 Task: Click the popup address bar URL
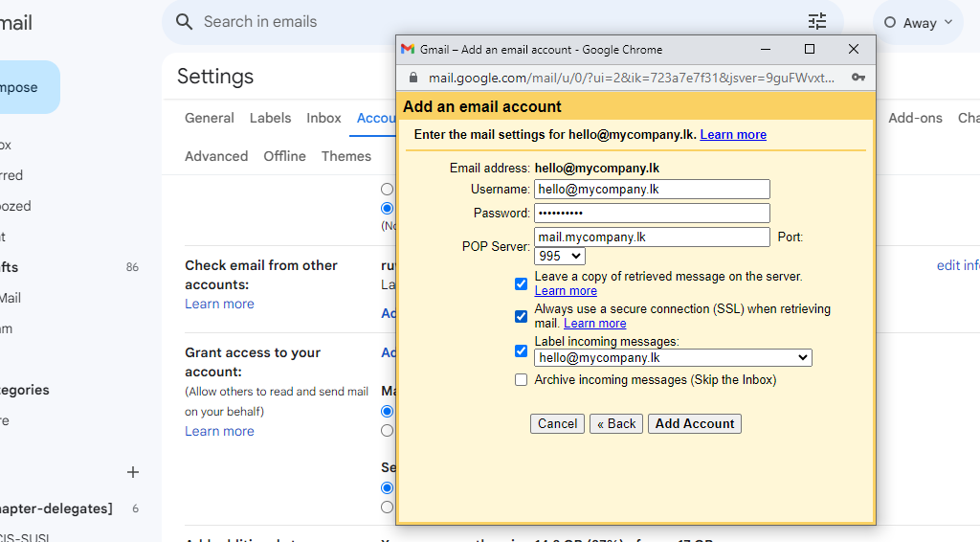632,78
